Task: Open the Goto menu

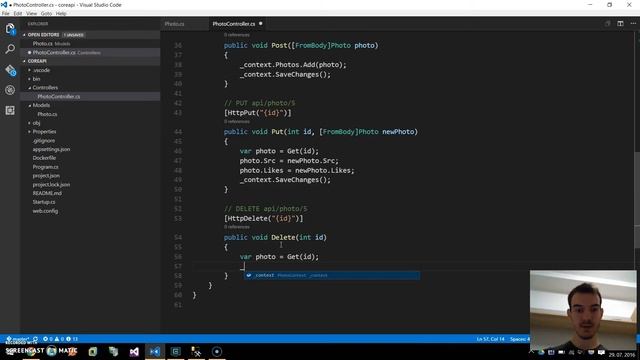Action: click(x=46, y=13)
